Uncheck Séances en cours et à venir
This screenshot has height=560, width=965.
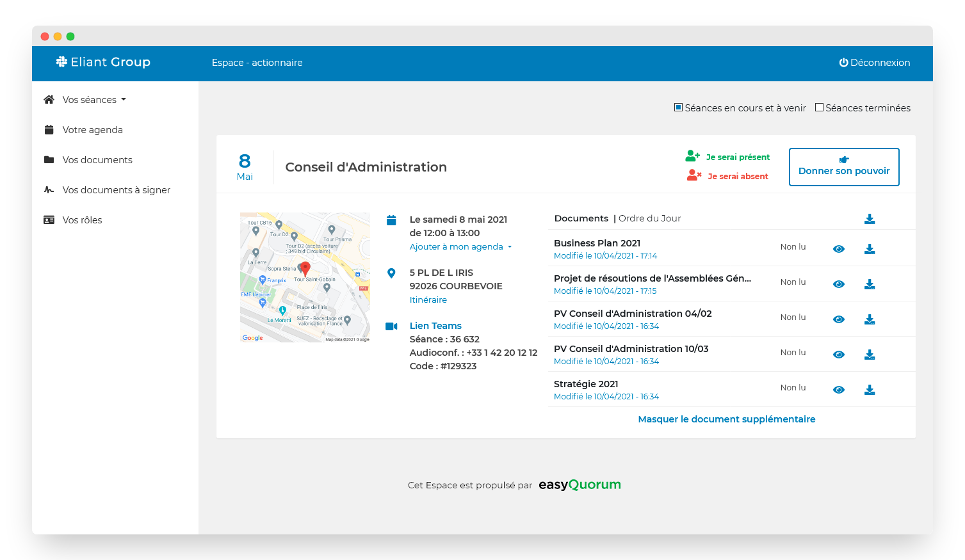pos(678,108)
